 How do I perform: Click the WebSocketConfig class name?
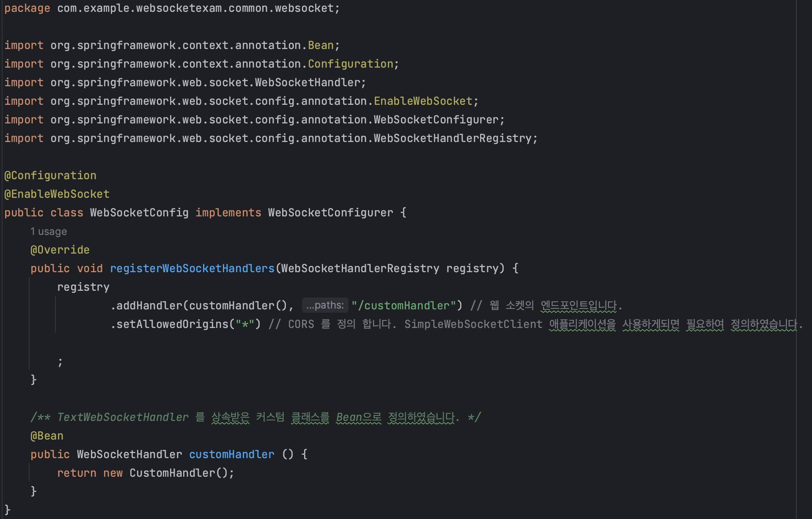[x=139, y=213]
